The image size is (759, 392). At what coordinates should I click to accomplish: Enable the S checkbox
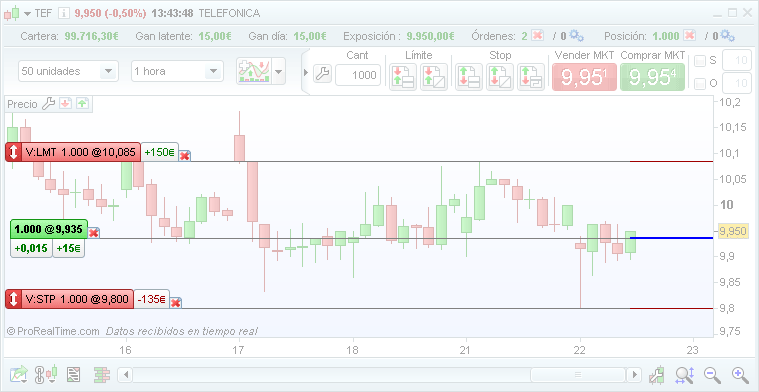click(x=700, y=61)
